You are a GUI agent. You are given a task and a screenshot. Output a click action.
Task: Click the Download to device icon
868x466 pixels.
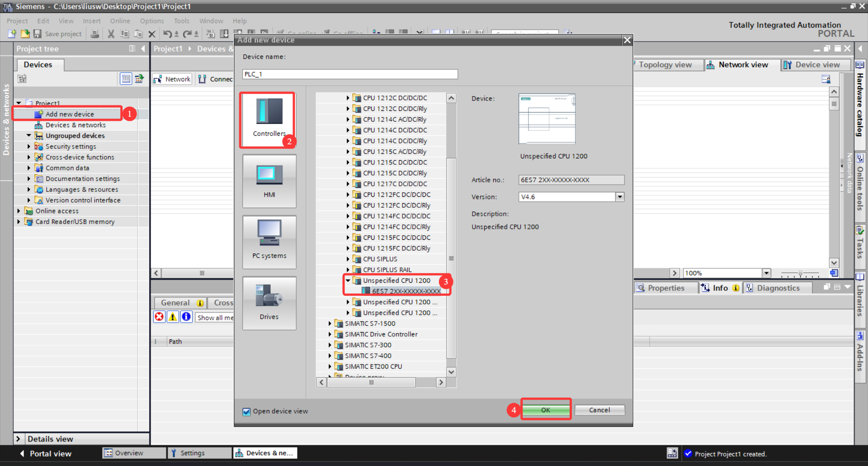224,33
